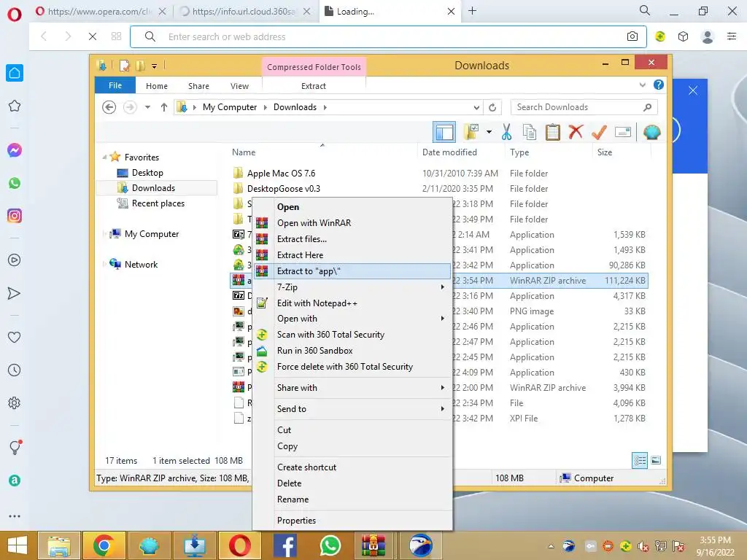
Task: Choose Extract to "app\" menu entry
Action: pos(352,271)
